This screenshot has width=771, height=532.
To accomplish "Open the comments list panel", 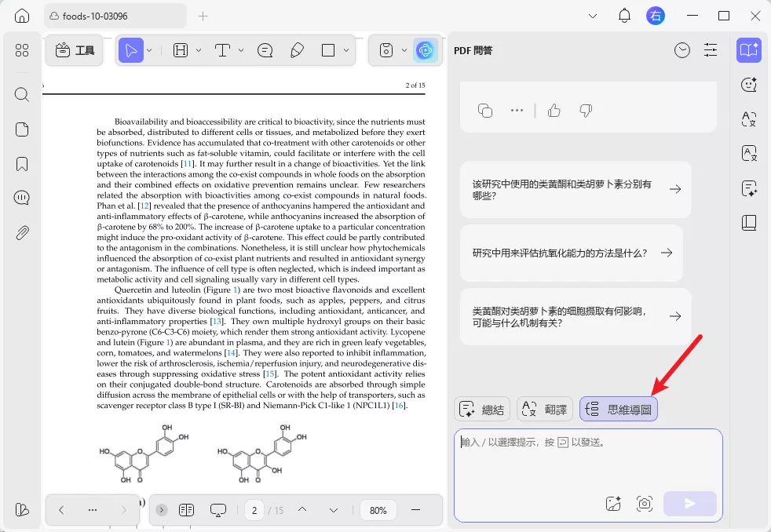I will [22, 198].
